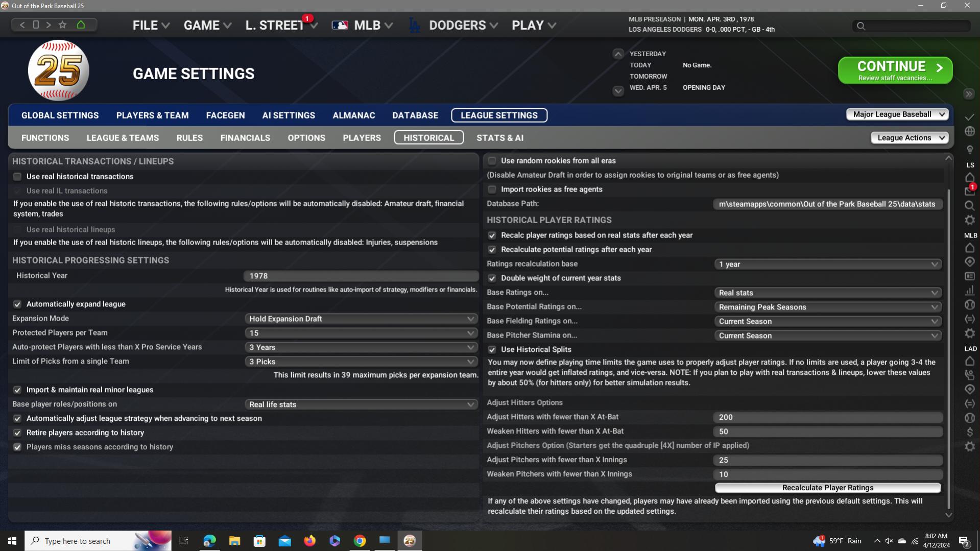Open the Expansion Mode dropdown
980x551 pixels.
361,319
